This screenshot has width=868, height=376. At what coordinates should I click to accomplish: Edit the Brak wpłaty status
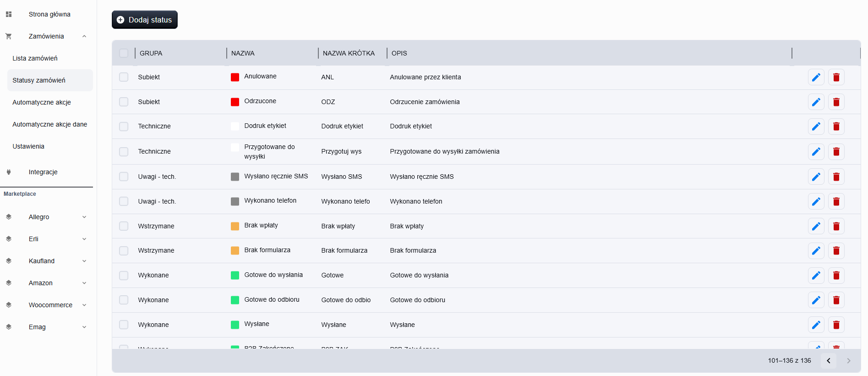pyautogui.click(x=816, y=226)
